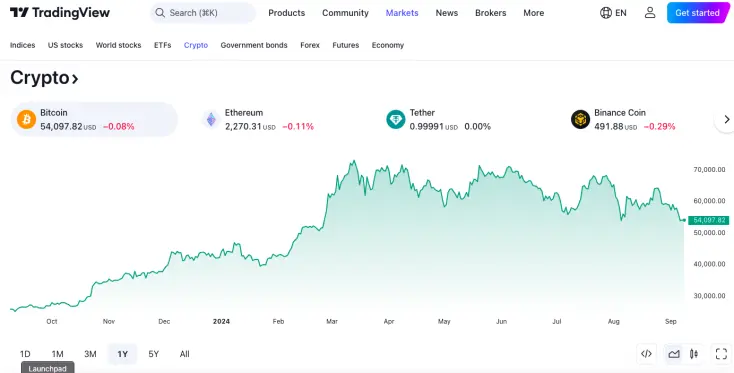Click the Ethereum name label
The width and height of the screenshot is (734, 373).
(x=244, y=112)
